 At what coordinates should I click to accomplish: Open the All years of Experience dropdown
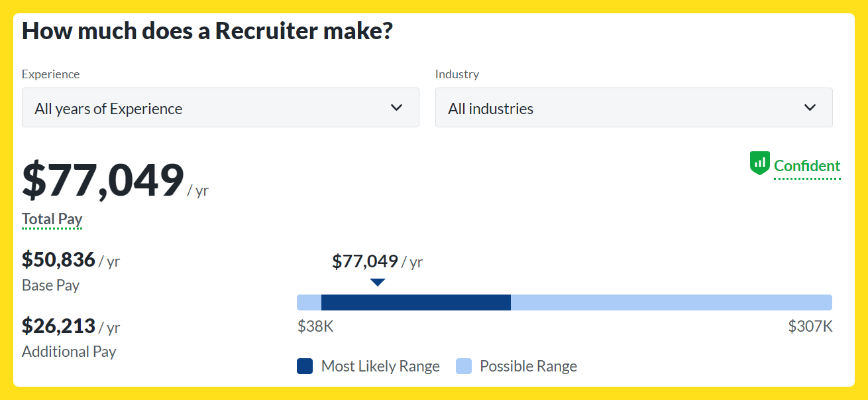[221, 107]
